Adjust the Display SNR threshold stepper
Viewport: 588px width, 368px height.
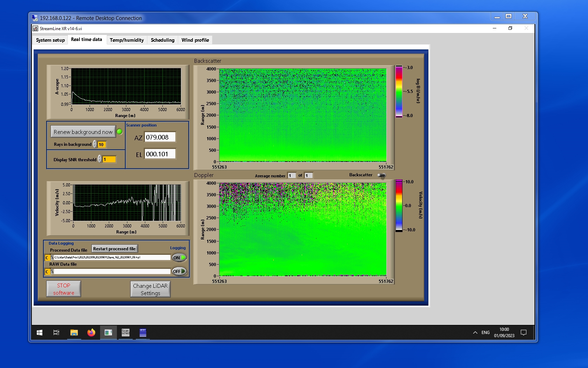coord(100,159)
